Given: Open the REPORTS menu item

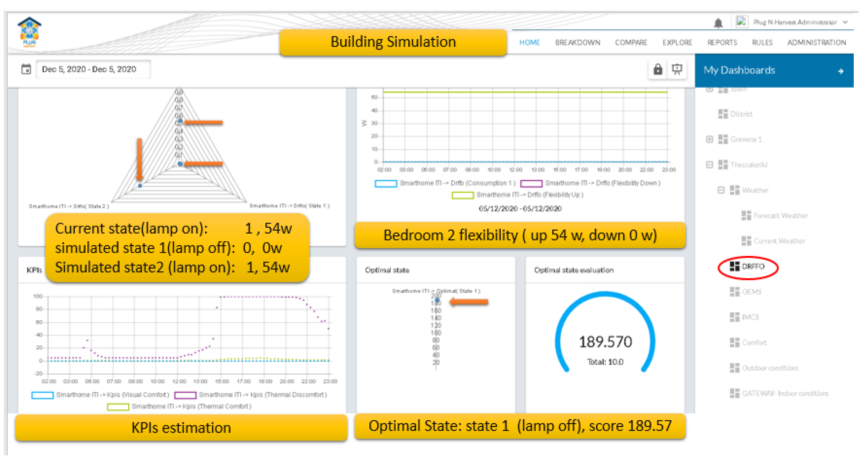Looking at the screenshot, I should pos(722,42).
